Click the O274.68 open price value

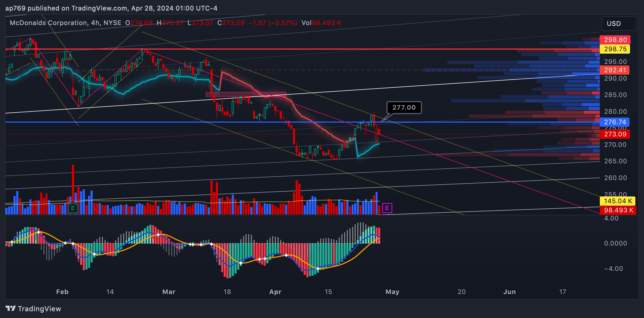click(139, 23)
